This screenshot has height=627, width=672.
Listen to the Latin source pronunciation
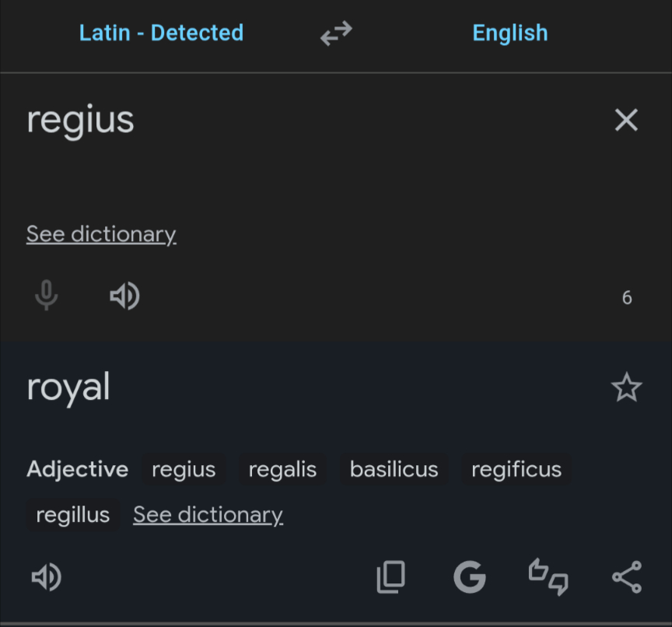124,296
